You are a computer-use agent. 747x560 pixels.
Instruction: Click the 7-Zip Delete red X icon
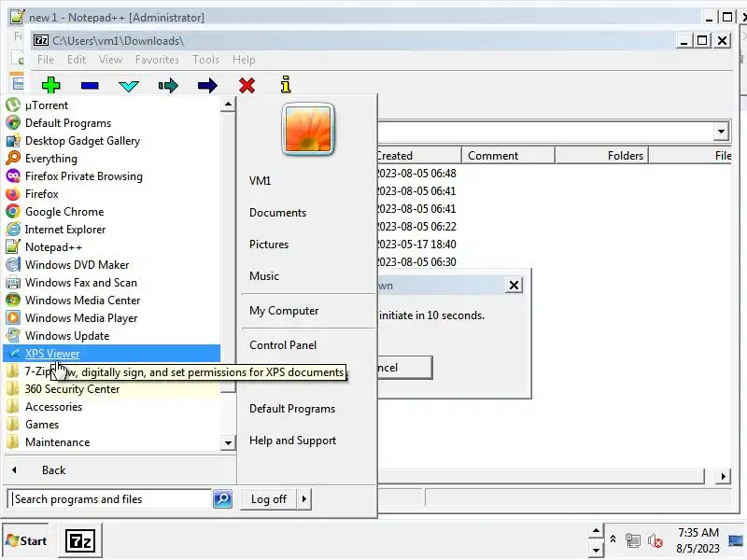247,86
